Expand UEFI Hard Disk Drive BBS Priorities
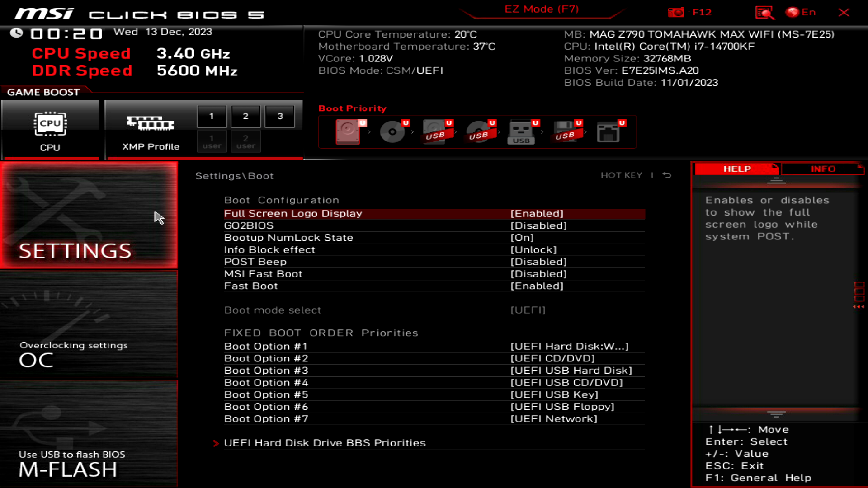This screenshot has width=868, height=488. click(325, 443)
